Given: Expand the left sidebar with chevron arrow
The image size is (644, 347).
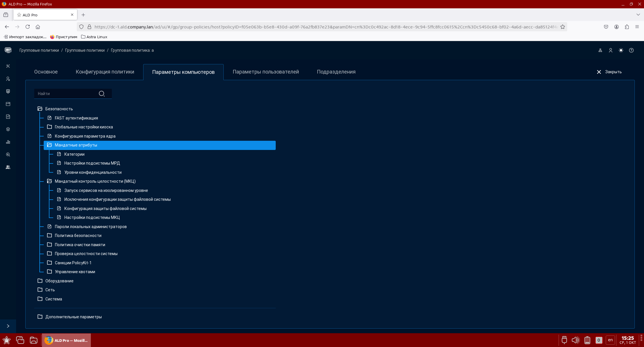Looking at the screenshot, I should coord(8,326).
